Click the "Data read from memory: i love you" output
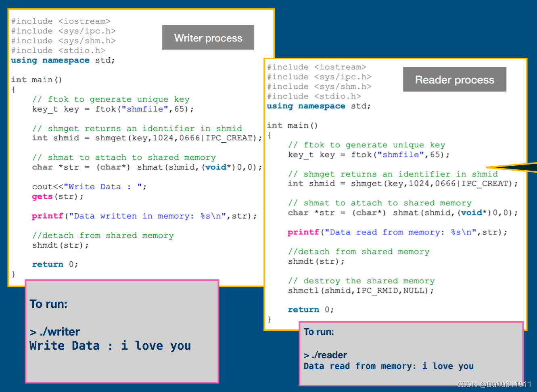The image size is (537, 392). [x=389, y=366]
